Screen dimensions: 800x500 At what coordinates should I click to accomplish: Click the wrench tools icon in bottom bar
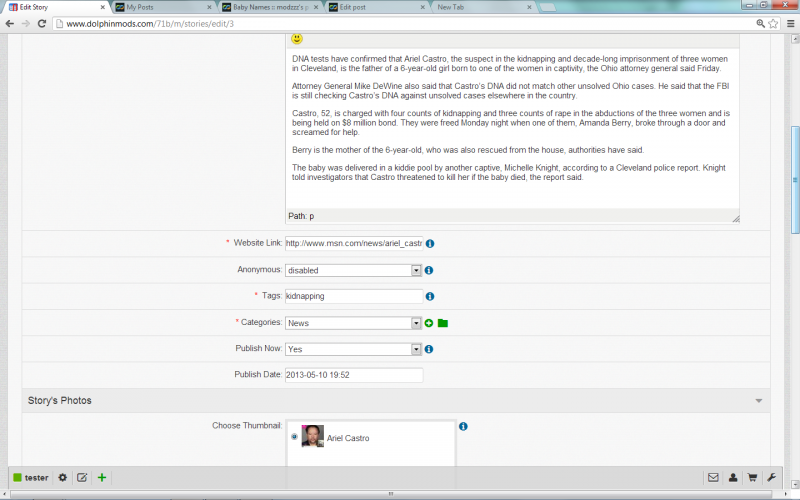(771, 478)
